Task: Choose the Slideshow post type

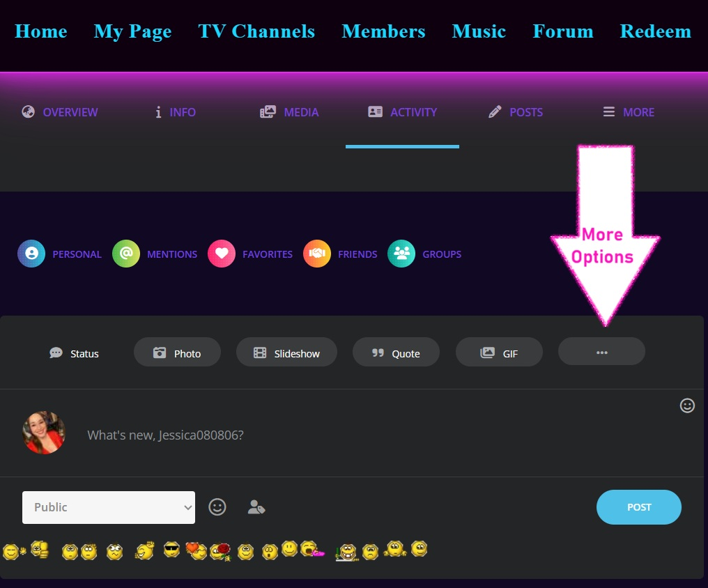Action: (286, 353)
